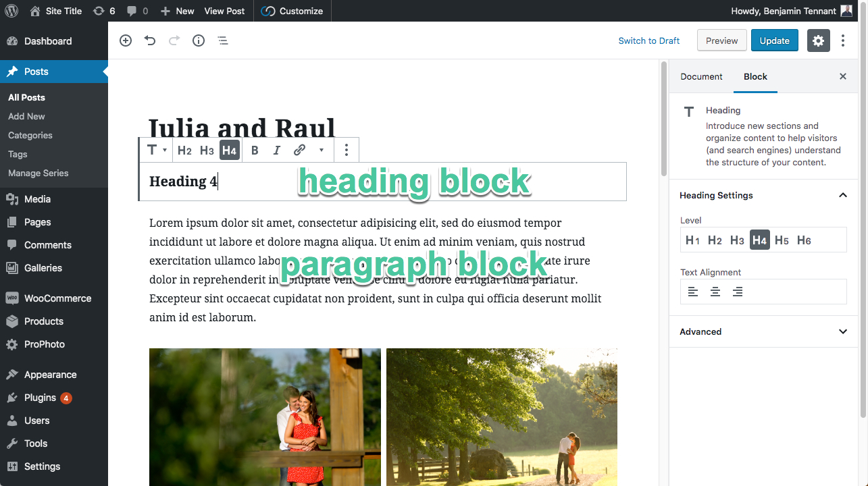Click the Preview button
The height and width of the screenshot is (486, 868).
(722, 40)
